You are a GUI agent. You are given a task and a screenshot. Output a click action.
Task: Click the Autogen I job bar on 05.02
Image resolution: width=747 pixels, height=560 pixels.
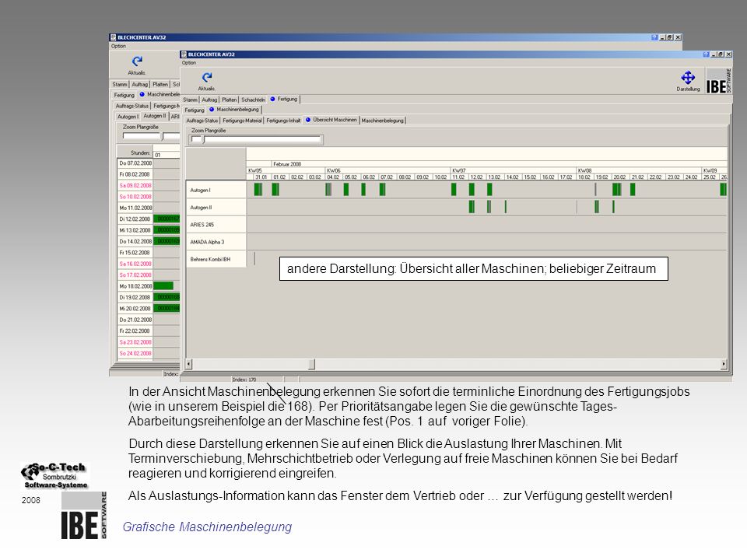tap(346, 190)
